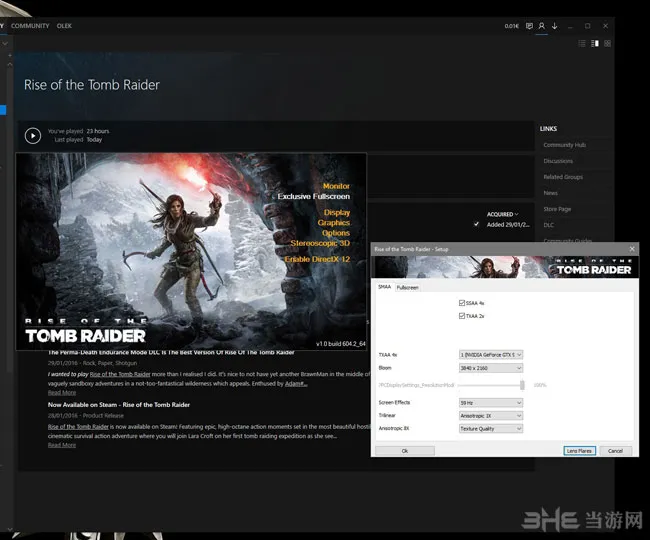Click Read More under Now Available on Steam

point(62,445)
